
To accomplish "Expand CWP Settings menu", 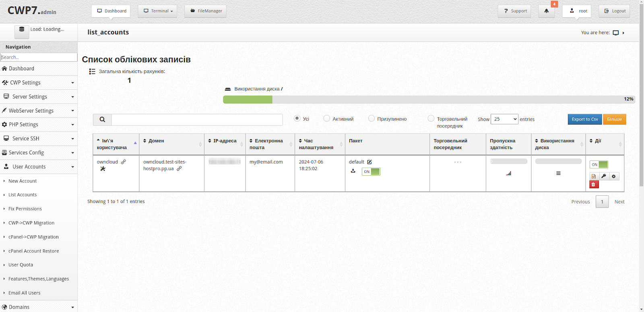I will [39, 82].
